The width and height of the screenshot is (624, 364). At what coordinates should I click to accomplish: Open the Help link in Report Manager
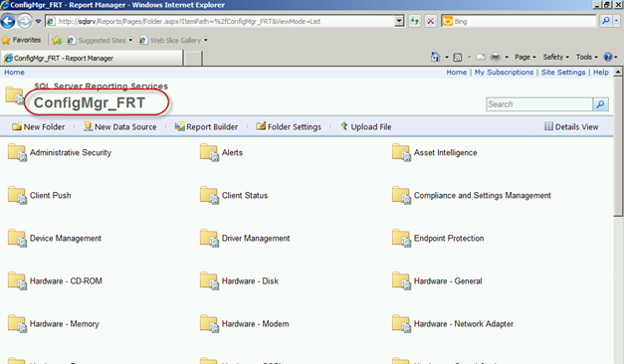pyautogui.click(x=601, y=72)
